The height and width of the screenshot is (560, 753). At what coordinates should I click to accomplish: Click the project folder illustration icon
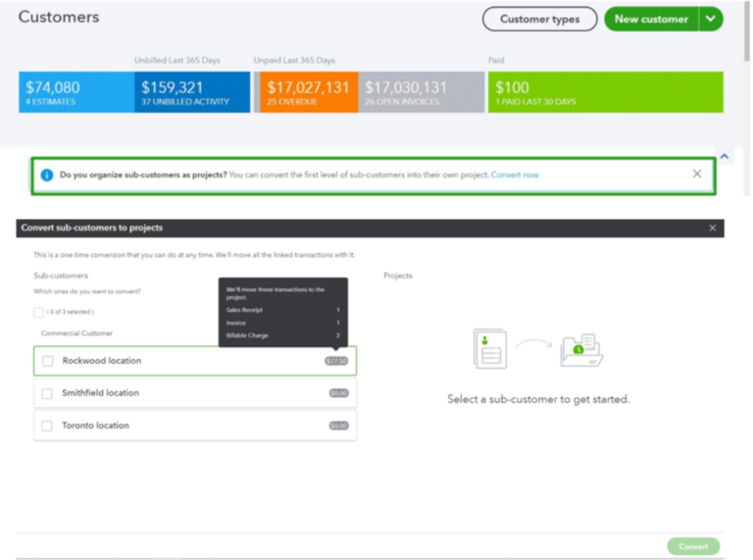581,350
